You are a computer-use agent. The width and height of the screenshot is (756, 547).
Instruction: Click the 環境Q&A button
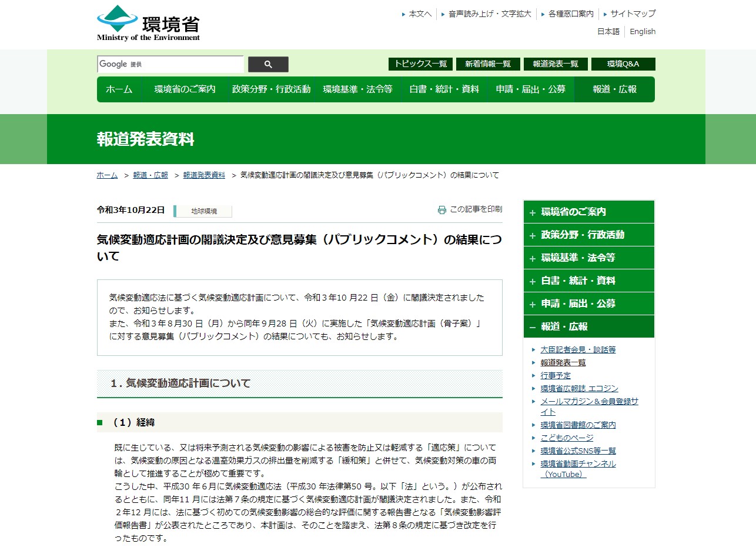point(622,64)
